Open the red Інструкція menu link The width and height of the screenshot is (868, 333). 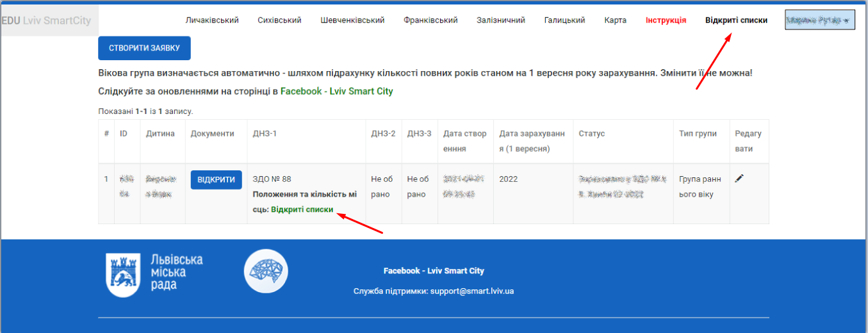(666, 20)
